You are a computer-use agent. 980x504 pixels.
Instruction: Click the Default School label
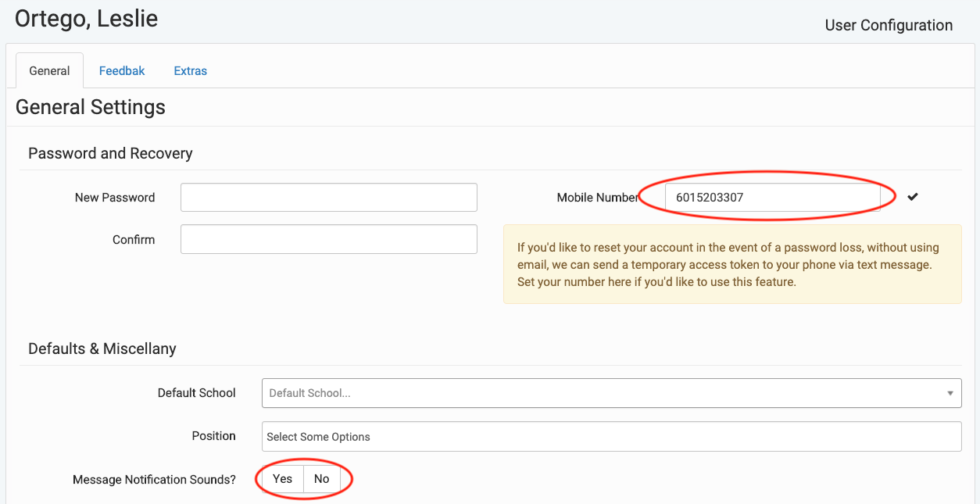coord(197,393)
